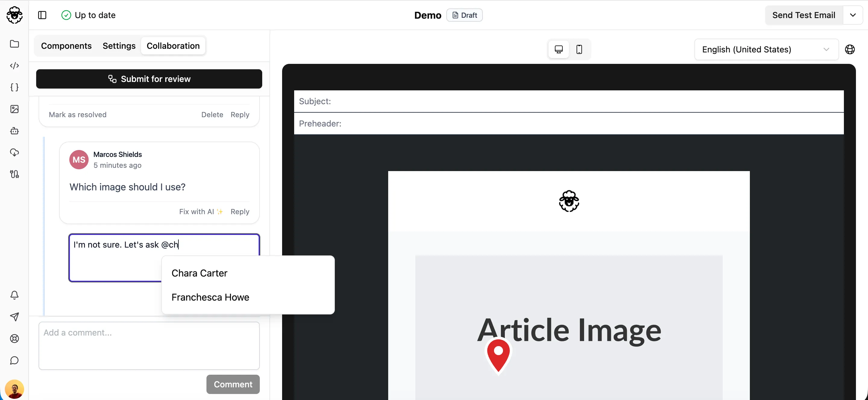Switch to the Components tab
The height and width of the screenshot is (400, 868).
pos(66,46)
